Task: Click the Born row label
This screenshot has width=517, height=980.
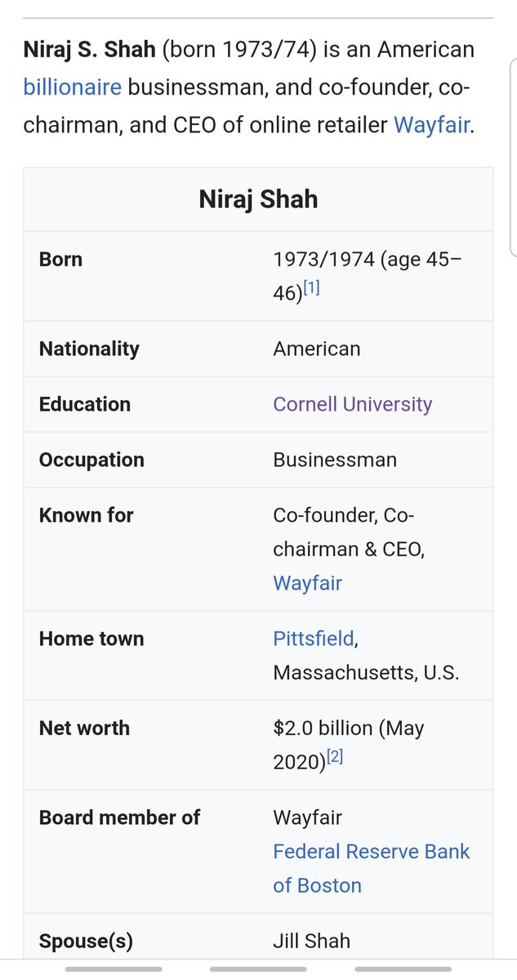Action: pos(61,260)
